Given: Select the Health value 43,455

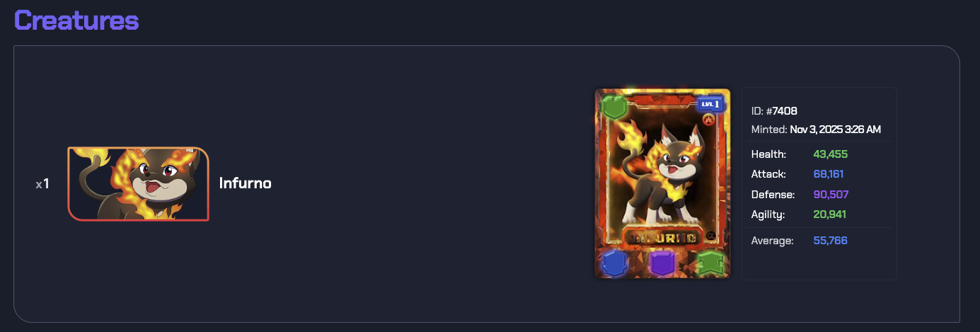Looking at the screenshot, I should click(x=831, y=154).
